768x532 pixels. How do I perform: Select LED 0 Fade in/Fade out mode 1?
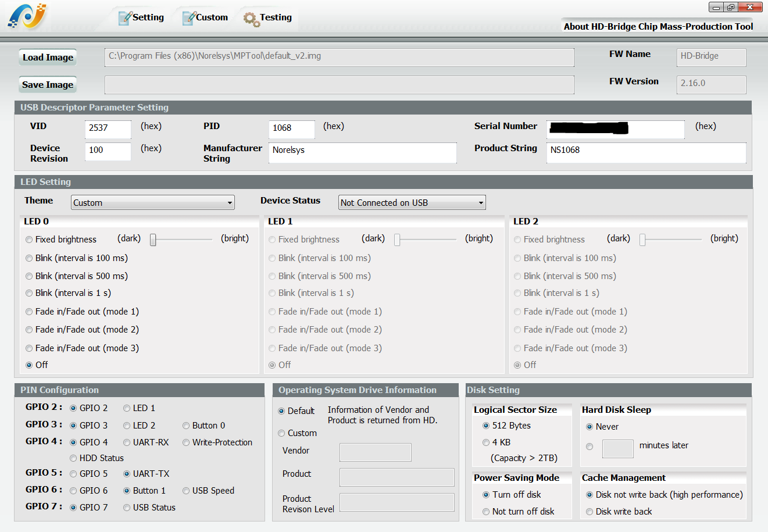[82, 312]
